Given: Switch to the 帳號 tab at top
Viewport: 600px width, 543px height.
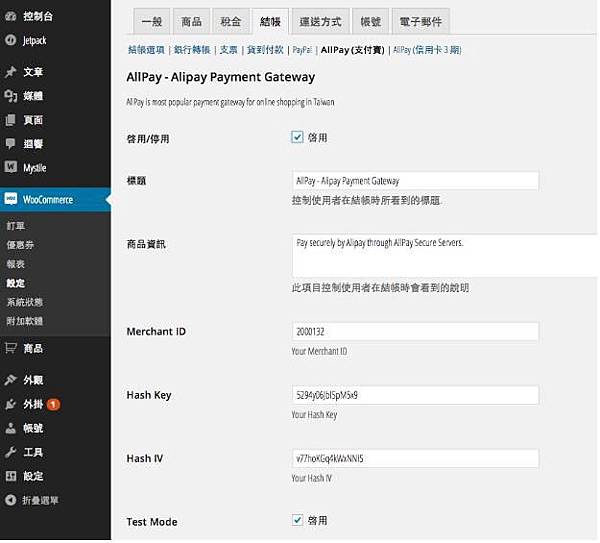Looking at the screenshot, I should coord(370,22).
